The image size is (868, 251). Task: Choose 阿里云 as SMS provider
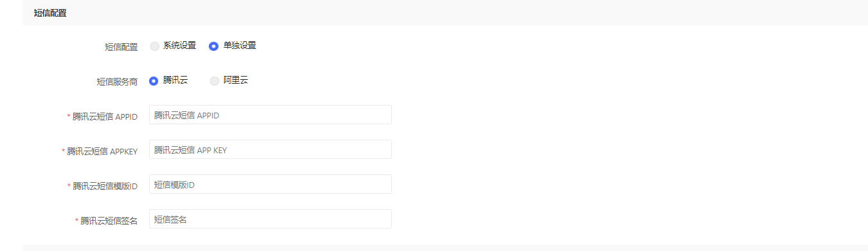pyautogui.click(x=214, y=81)
